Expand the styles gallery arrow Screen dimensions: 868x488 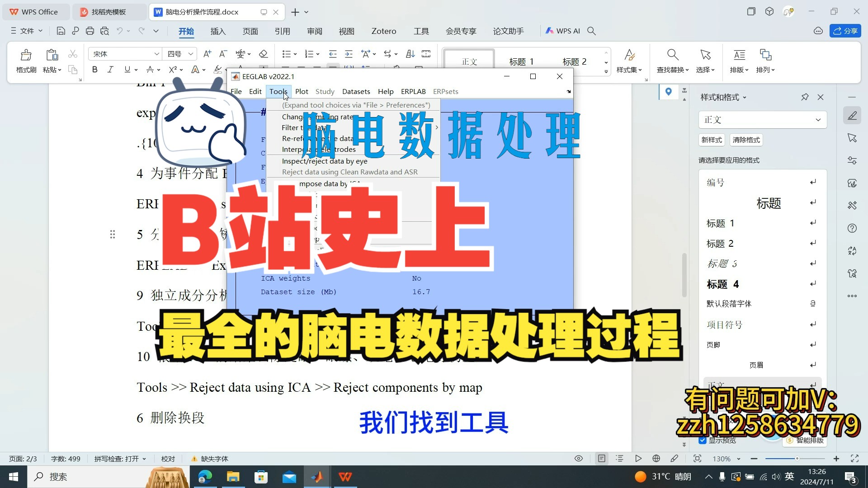click(606, 71)
